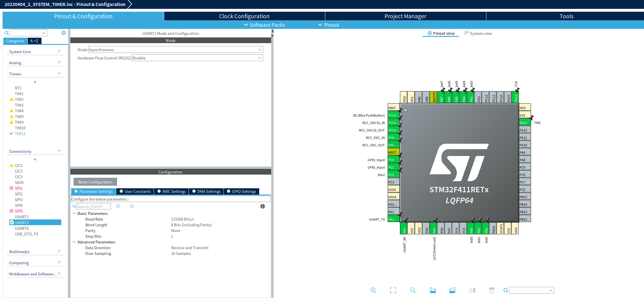Click the previous search result arrow

click(118, 206)
